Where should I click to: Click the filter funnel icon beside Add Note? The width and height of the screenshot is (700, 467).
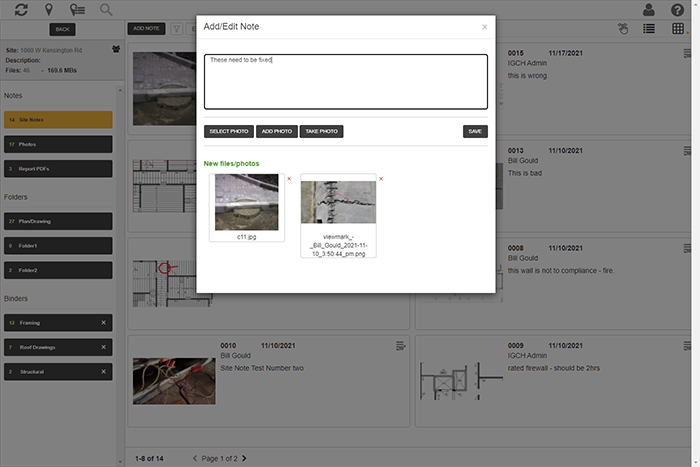coord(177,29)
